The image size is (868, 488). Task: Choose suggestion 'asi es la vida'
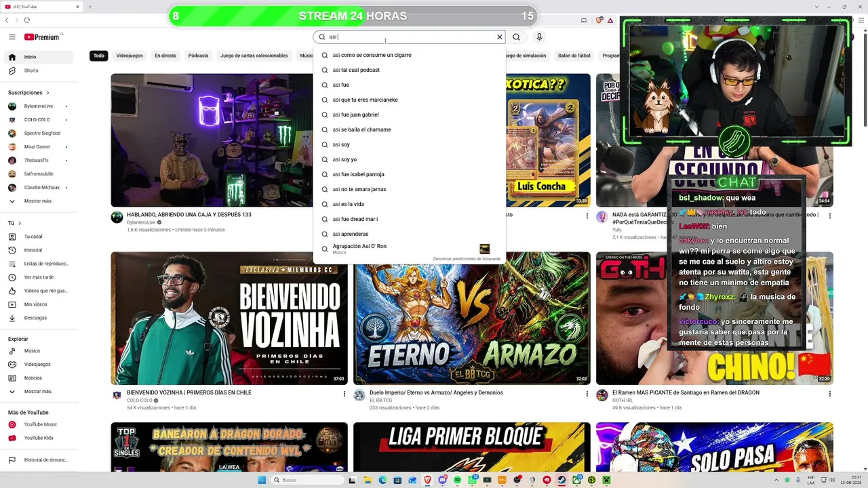tap(410, 204)
